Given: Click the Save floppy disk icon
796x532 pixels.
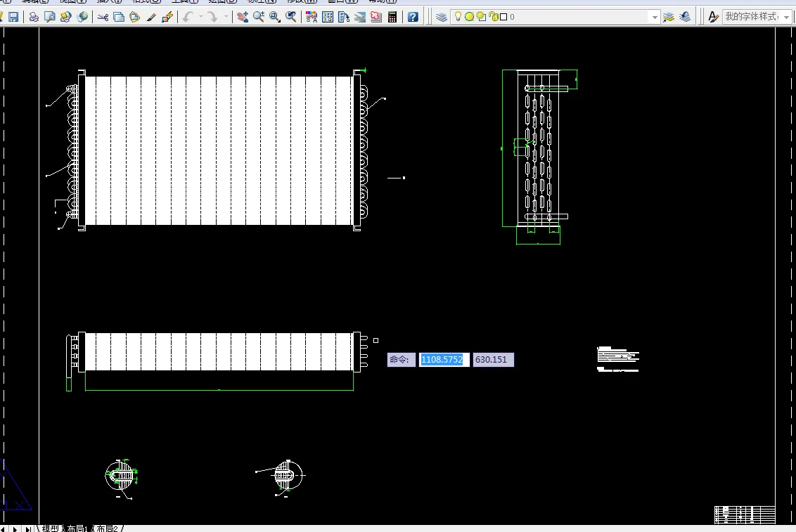Looking at the screenshot, I should [x=13, y=17].
